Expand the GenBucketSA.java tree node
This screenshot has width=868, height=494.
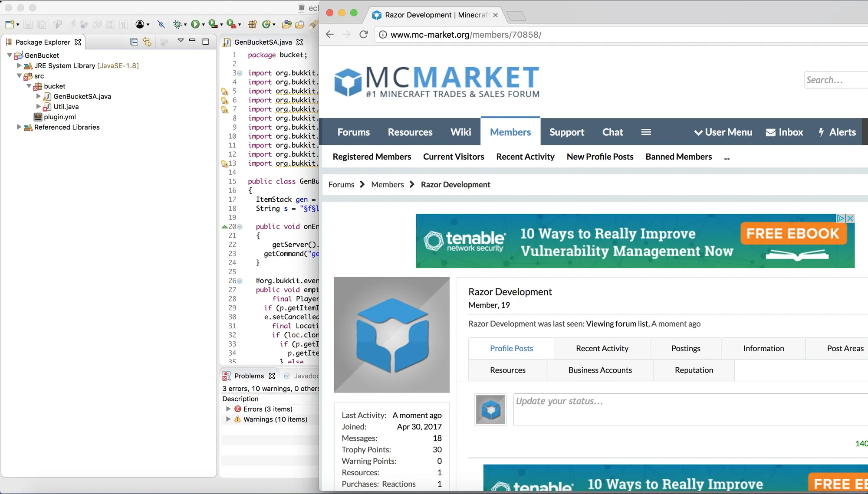point(39,96)
